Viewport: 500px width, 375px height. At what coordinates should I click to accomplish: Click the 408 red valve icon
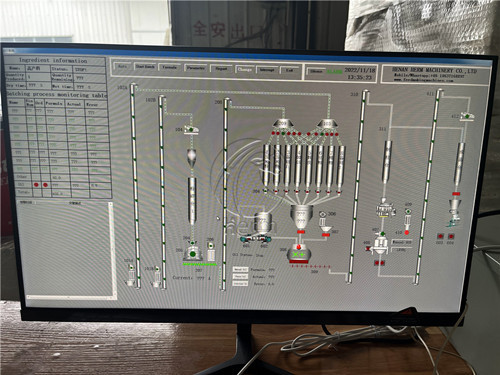click(x=368, y=248)
